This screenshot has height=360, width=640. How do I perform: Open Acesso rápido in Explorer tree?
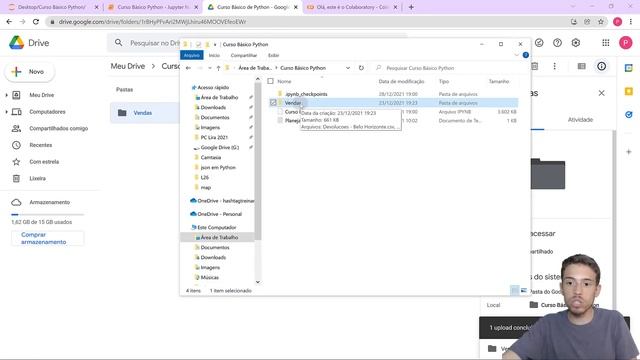click(x=213, y=87)
